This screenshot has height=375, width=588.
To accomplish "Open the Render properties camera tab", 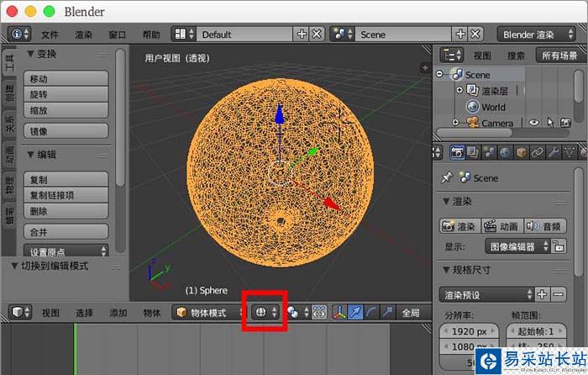I will (457, 152).
